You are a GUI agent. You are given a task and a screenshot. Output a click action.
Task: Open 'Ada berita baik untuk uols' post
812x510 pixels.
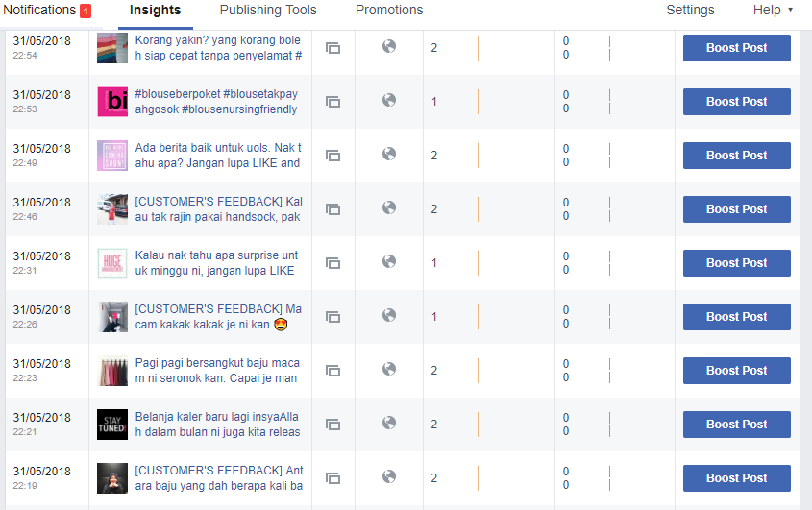coord(218,156)
